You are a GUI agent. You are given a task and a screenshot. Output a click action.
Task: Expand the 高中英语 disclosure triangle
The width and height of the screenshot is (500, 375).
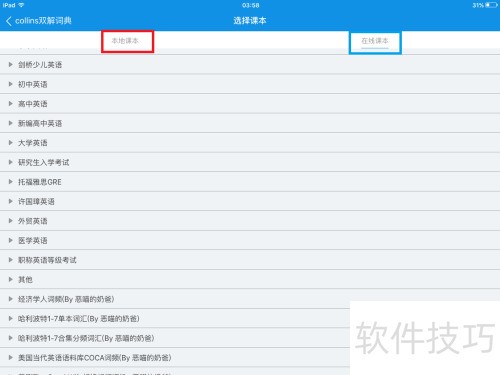click(x=11, y=104)
